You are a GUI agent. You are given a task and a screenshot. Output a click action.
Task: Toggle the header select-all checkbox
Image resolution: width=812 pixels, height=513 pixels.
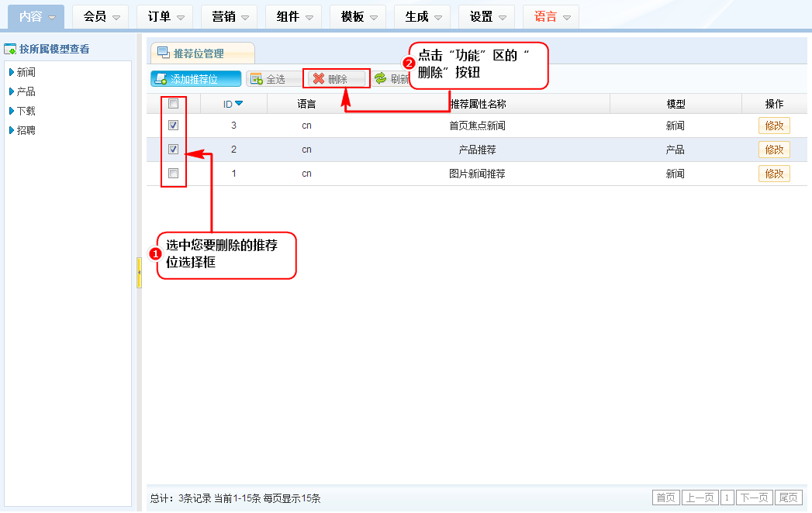click(x=174, y=103)
